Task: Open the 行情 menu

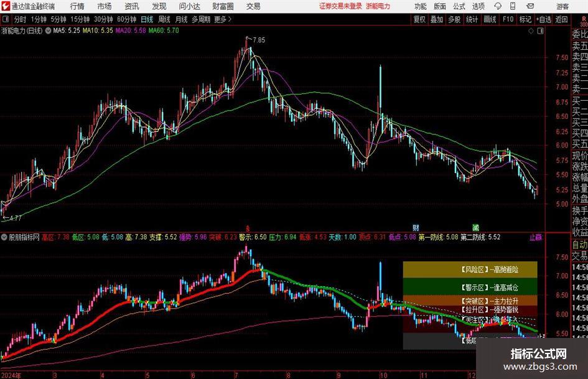Action: 77,6
